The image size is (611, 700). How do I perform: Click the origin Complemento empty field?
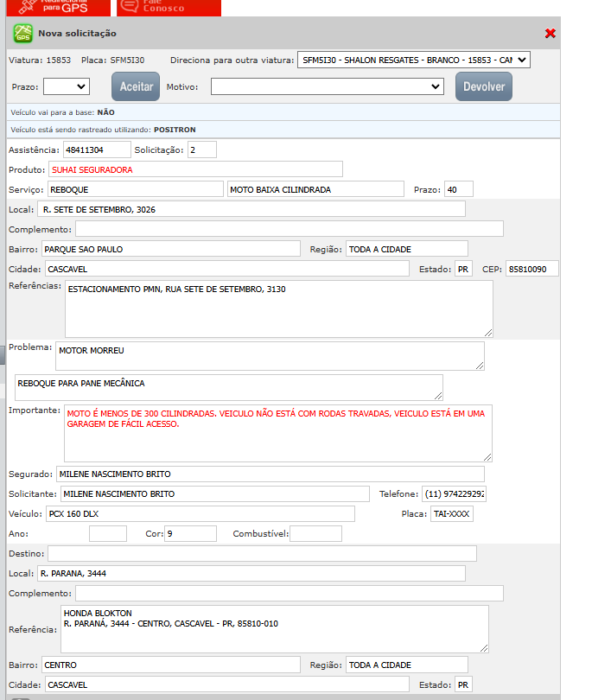[x=290, y=229]
